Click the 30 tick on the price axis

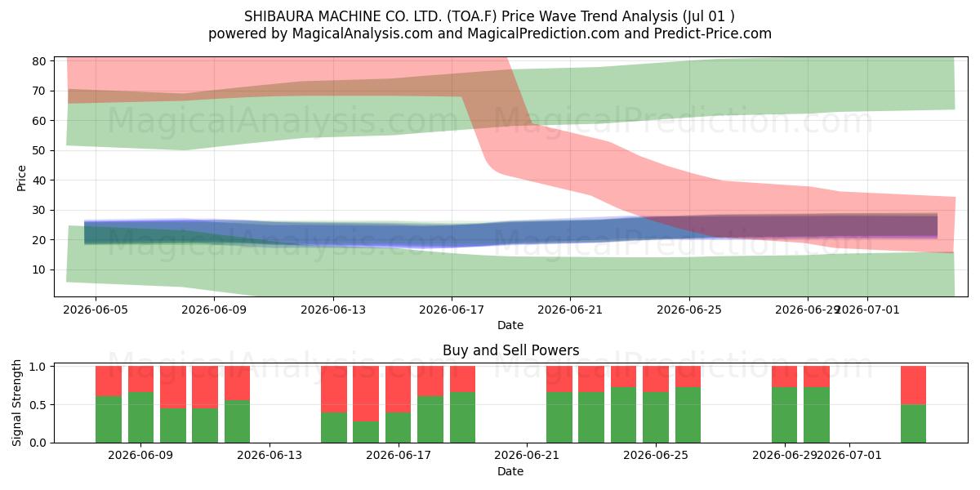(x=40, y=210)
